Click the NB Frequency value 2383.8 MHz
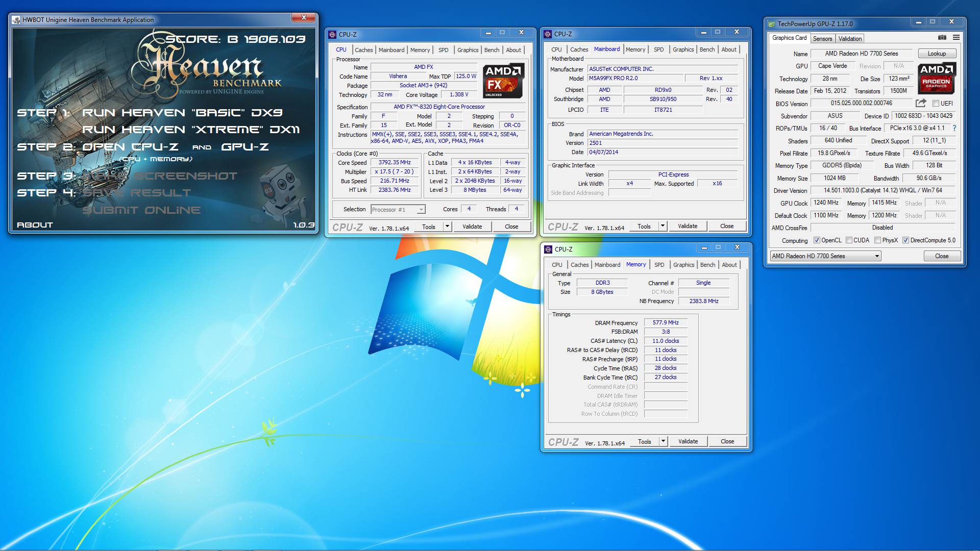 pyautogui.click(x=704, y=301)
